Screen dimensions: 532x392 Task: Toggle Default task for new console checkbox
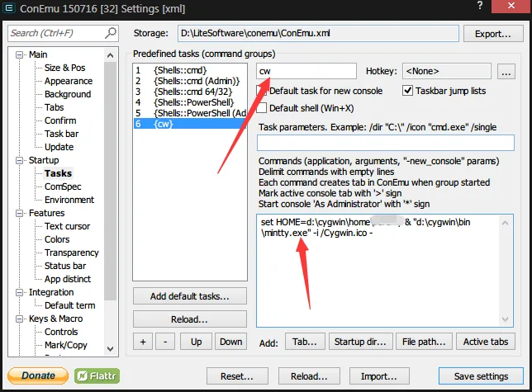pyautogui.click(x=262, y=91)
